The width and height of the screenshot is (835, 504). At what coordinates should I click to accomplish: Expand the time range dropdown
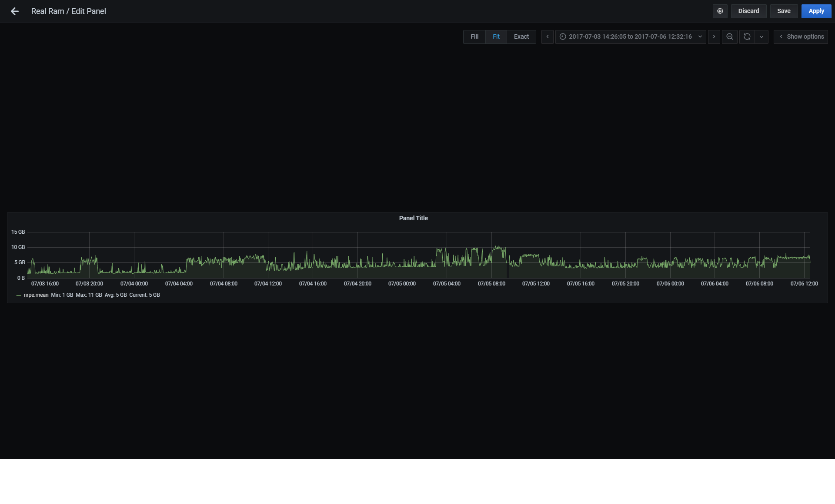click(699, 36)
